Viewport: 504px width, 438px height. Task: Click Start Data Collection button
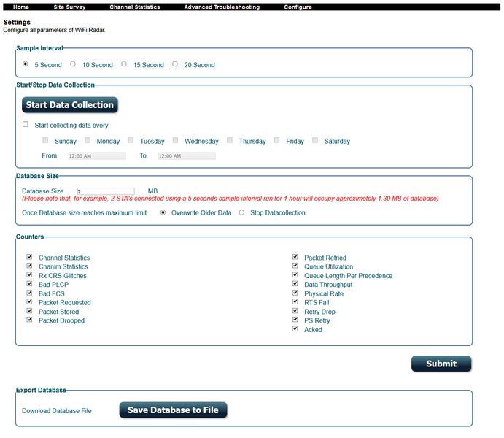(70, 105)
